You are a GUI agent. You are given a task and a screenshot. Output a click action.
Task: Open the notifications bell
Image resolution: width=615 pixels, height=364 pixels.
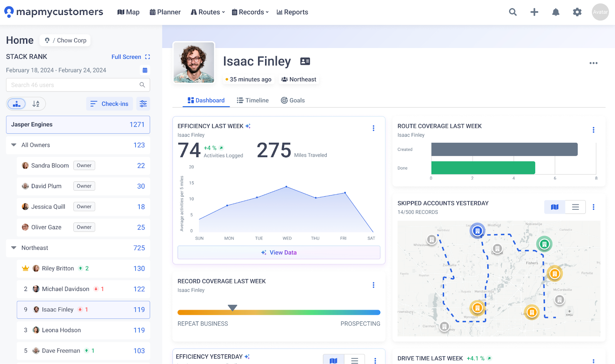point(556,12)
